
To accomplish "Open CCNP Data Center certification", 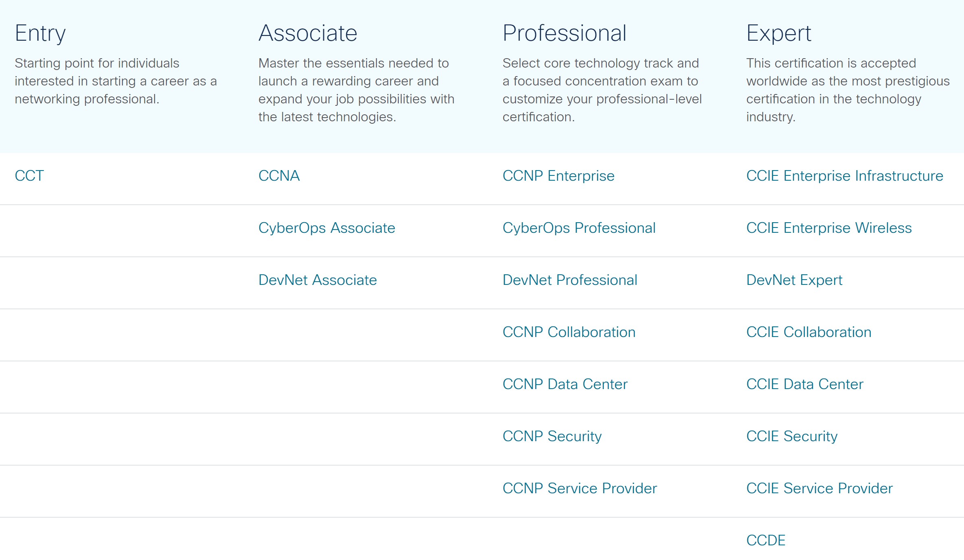I will point(565,384).
